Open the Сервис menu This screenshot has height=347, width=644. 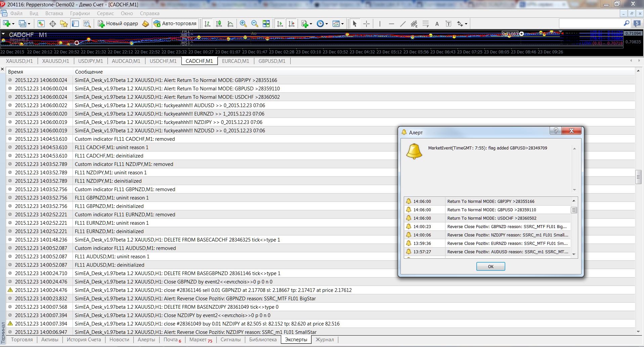[x=105, y=13]
